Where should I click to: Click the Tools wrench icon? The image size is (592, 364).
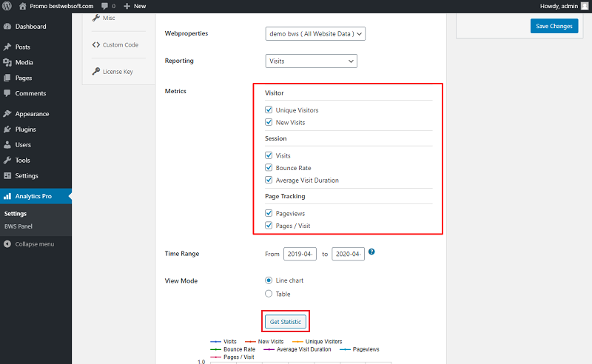pyautogui.click(x=7, y=160)
